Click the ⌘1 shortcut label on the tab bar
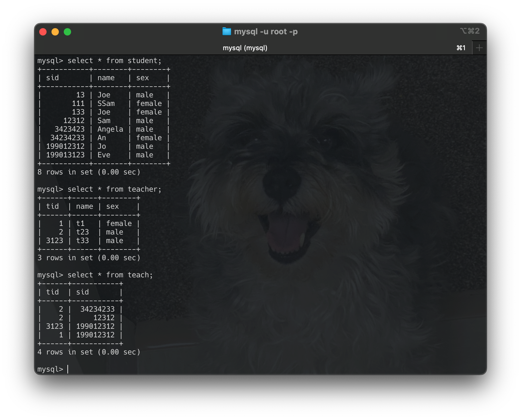 pos(461,48)
